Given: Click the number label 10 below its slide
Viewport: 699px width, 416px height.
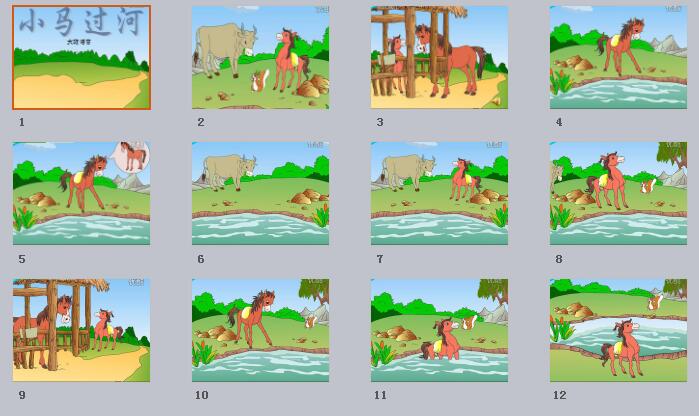Looking at the screenshot, I should (201, 395).
